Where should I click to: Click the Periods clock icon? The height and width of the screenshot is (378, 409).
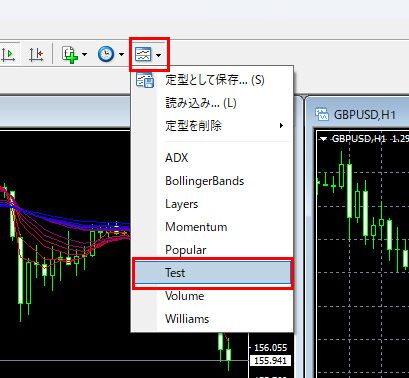click(106, 54)
